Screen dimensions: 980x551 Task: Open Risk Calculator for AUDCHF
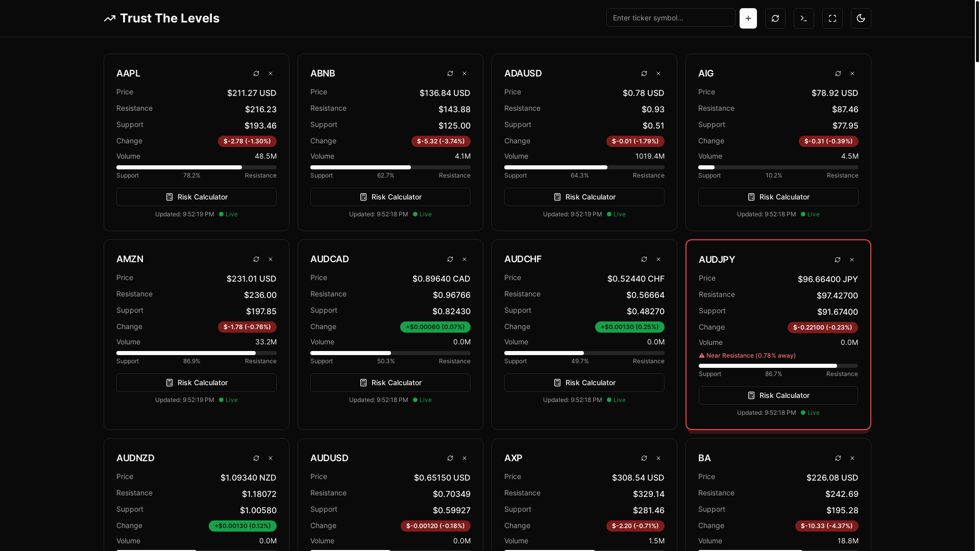[584, 383]
